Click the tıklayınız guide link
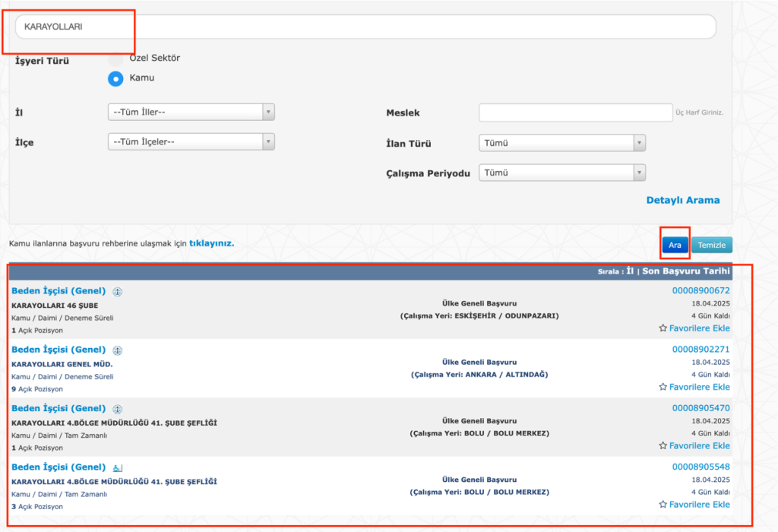This screenshot has width=778, height=532. click(211, 243)
